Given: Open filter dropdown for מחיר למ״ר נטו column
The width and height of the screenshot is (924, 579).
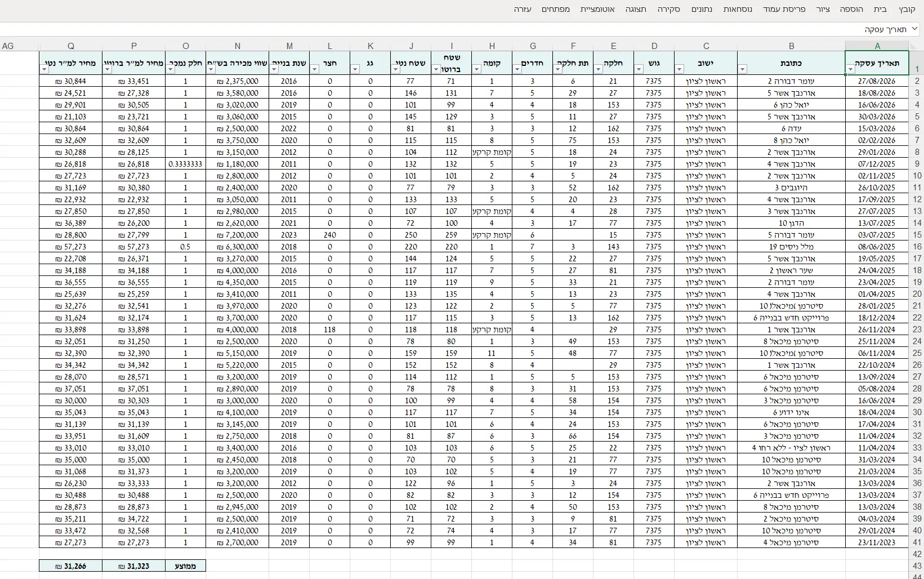Looking at the screenshot, I should pyautogui.click(x=44, y=69).
